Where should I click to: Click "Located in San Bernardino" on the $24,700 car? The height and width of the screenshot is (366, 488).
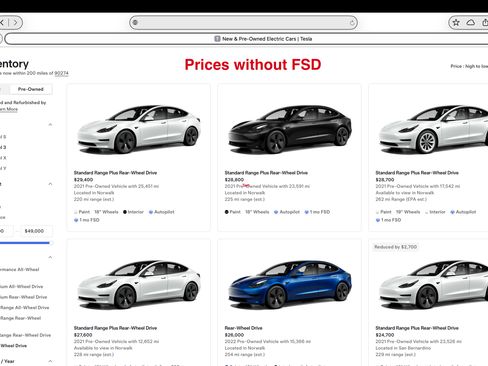click(403, 348)
